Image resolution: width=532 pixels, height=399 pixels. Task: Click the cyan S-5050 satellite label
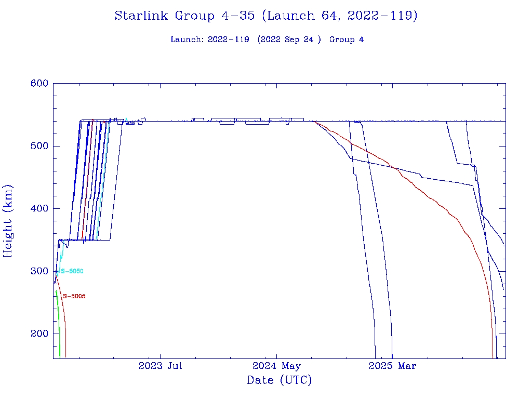(72, 271)
